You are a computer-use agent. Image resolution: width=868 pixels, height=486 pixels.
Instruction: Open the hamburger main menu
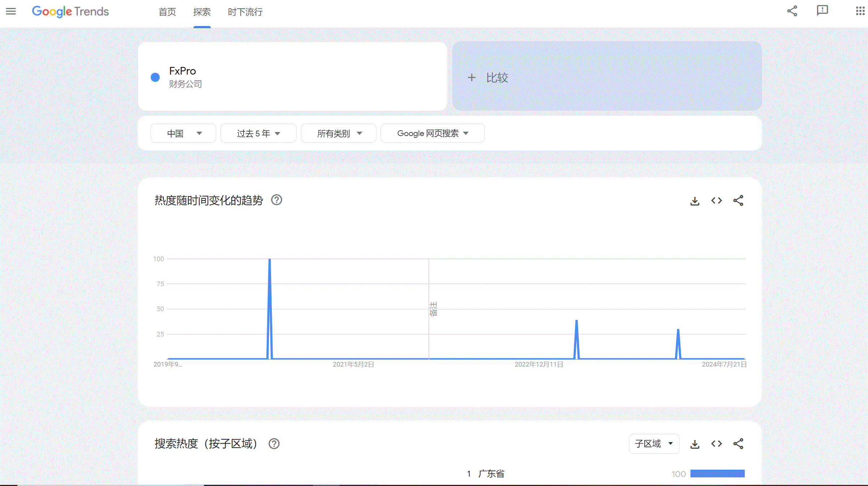tap(11, 11)
